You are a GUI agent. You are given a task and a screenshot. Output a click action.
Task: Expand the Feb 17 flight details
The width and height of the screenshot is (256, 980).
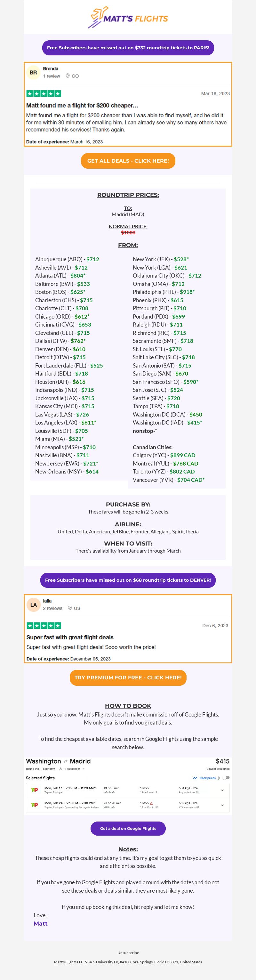click(x=222, y=790)
